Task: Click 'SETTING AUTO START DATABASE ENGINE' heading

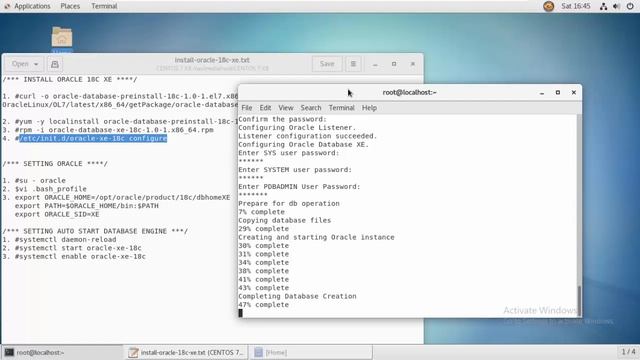Action: tap(95, 231)
